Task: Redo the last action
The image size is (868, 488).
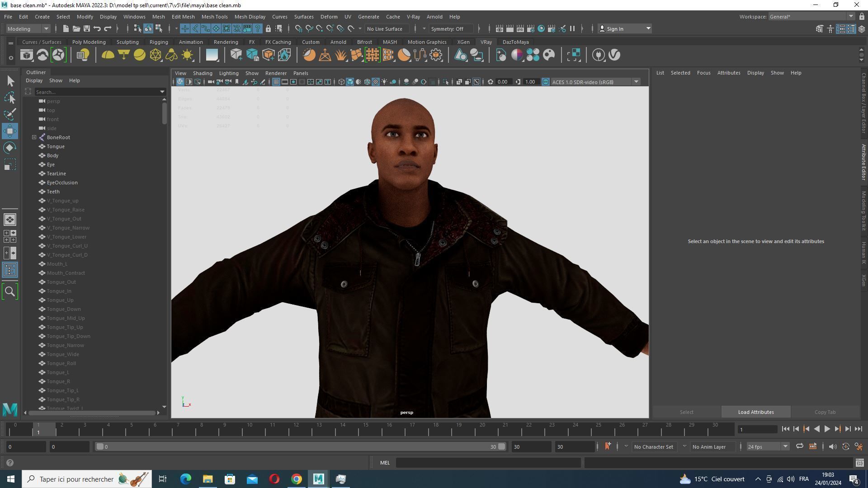Action: (x=108, y=29)
